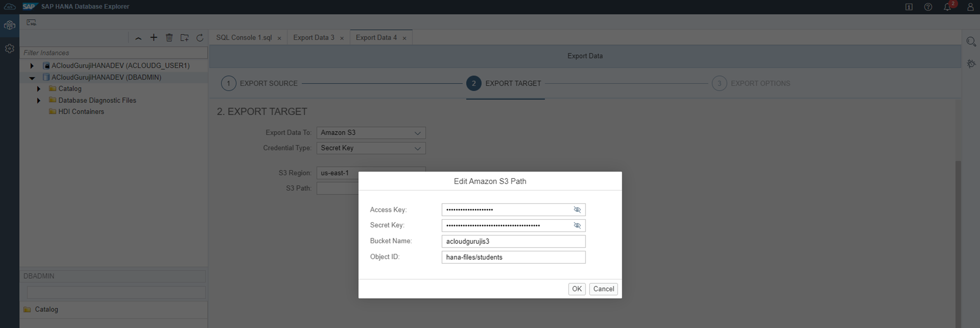Viewport: 980px width, 328px height.
Task: Click the refresh instances icon
Action: point(200,38)
